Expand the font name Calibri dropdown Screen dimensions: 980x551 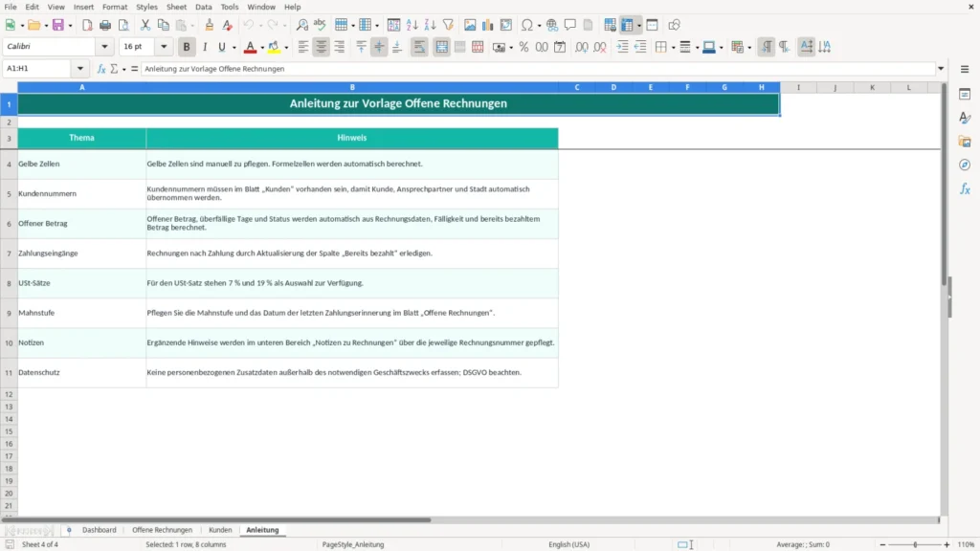(104, 46)
